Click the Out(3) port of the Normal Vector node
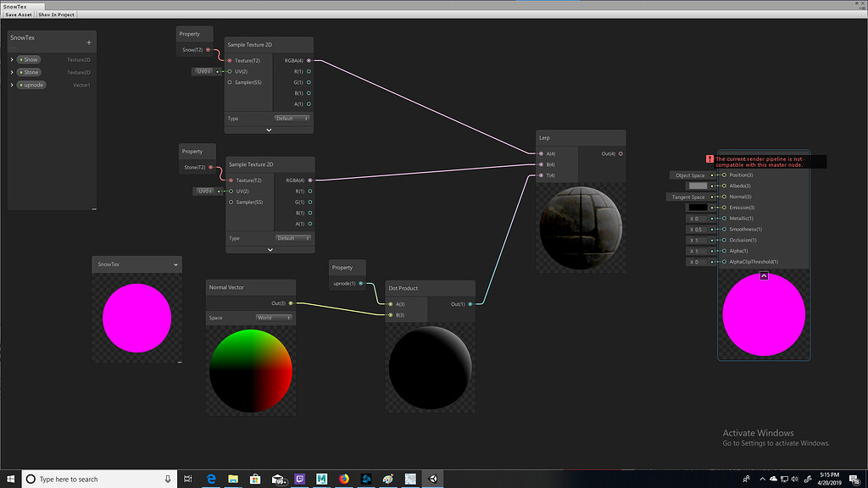Image resolution: width=868 pixels, height=488 pixels. (291, 302)
